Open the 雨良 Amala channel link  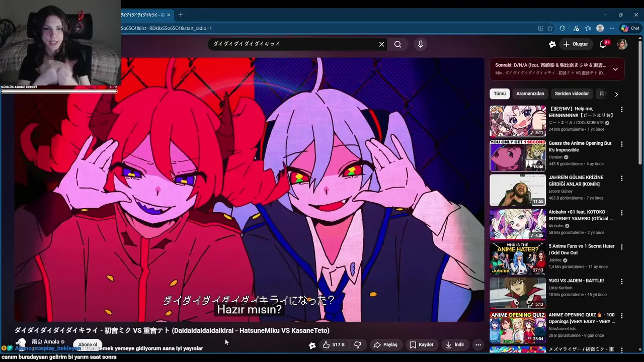click(x=45, y=342)
